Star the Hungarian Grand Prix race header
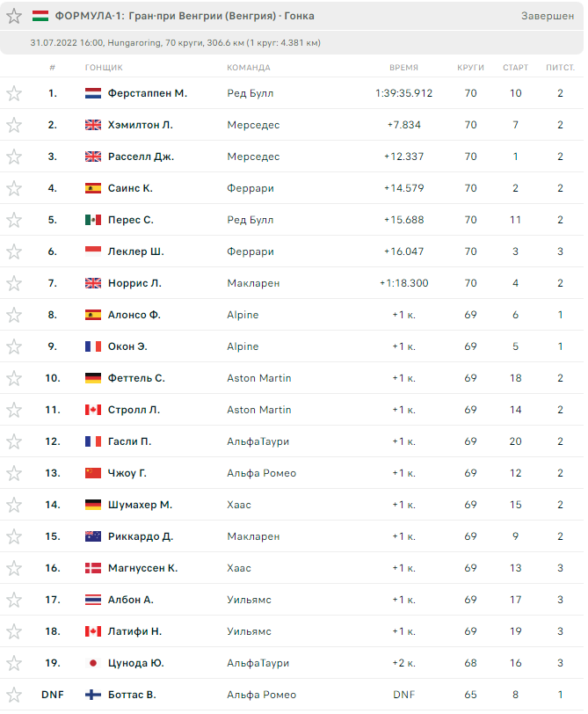Viewport: 588px width, 714px height. (14, 16)
